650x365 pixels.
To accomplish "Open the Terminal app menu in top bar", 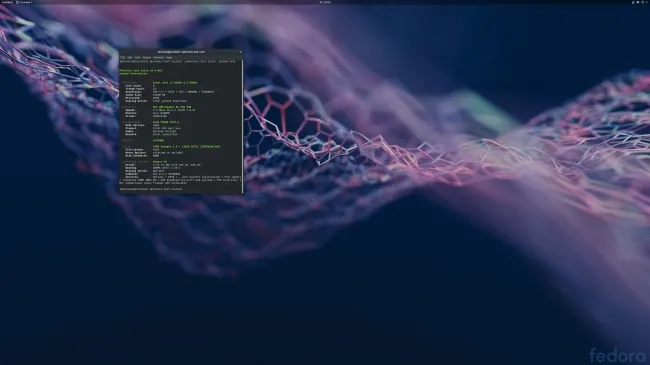I will [x=24, y=2].
